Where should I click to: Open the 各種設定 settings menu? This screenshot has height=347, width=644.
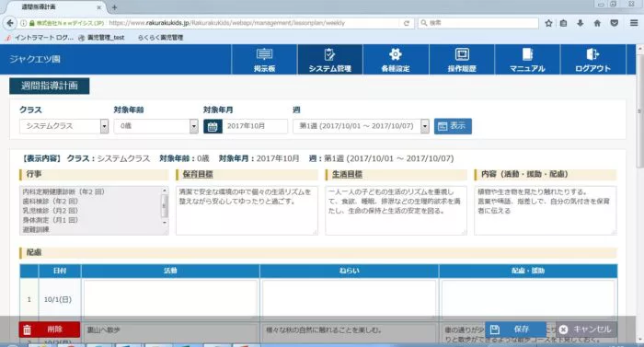tap(396, 60)
